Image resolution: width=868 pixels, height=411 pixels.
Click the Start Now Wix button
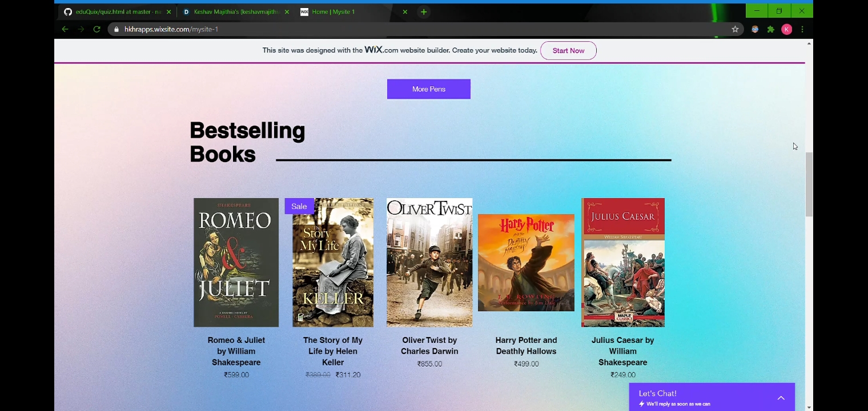[568, 50]
